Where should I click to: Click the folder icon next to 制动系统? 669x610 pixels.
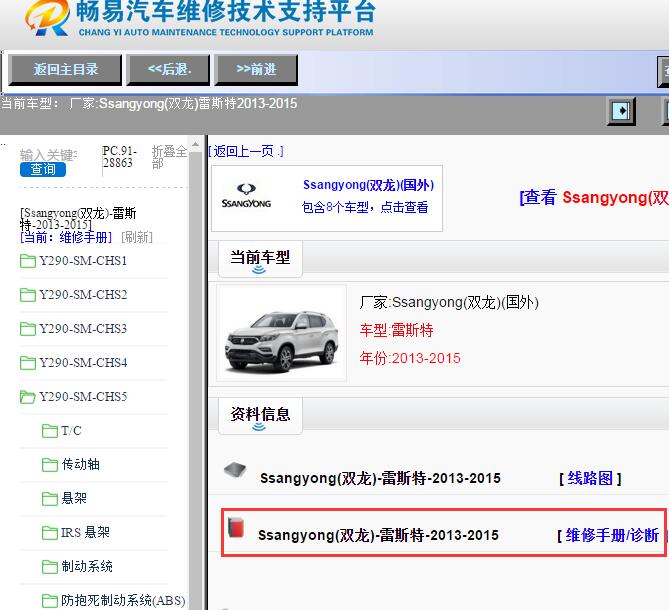(x=49, y=567)
